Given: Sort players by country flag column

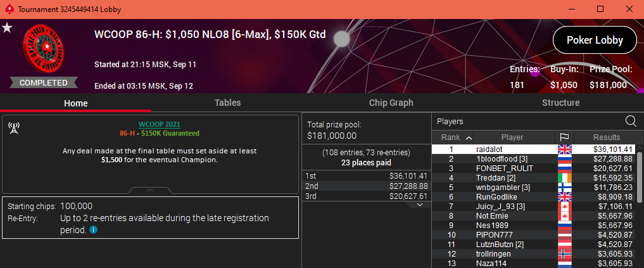Looking at the screenshot, I should pos(564,137).
